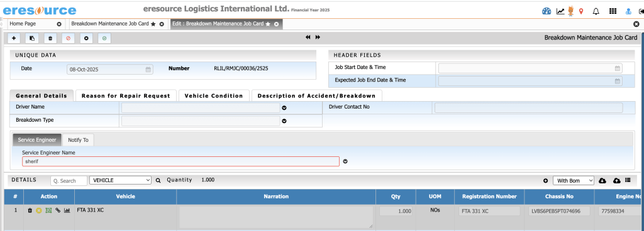Click the Job Start Date & Time field
This screenshot has height=231, width=644.
[x=530, y=68]
